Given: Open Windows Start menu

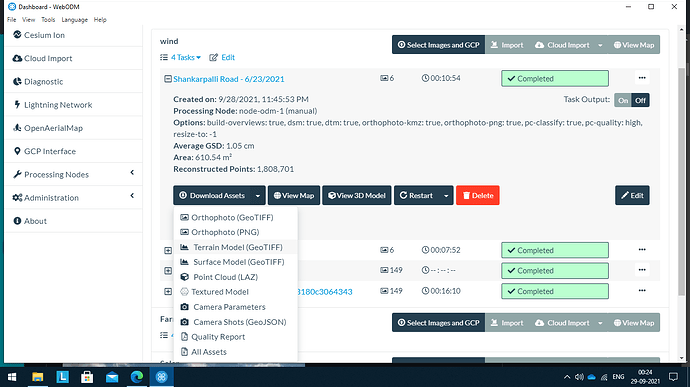Looking at the screenshot, I should coord(12,377).
